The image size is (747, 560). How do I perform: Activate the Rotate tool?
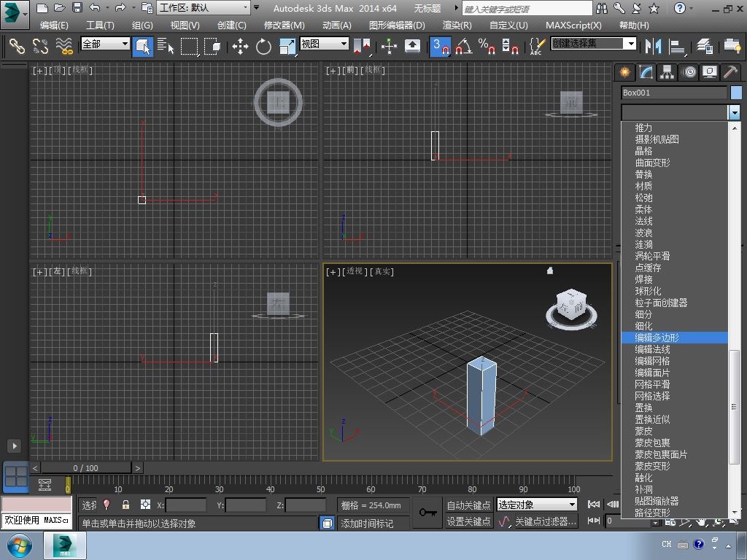click(x=263, y=47)
